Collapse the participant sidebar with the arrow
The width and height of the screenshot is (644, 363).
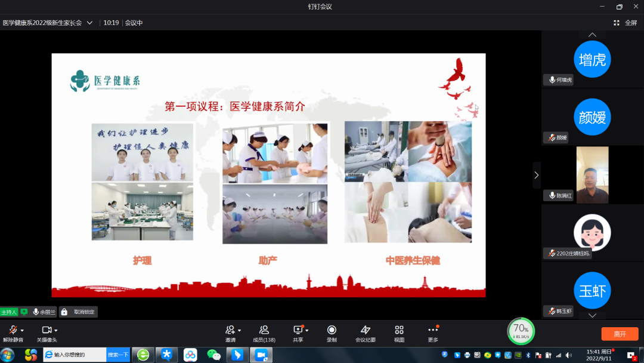536,175
